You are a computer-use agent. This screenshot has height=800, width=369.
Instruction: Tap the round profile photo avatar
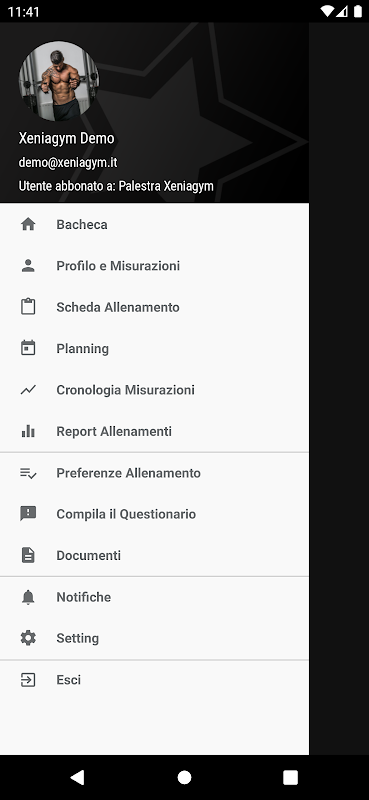pos(59,81)
